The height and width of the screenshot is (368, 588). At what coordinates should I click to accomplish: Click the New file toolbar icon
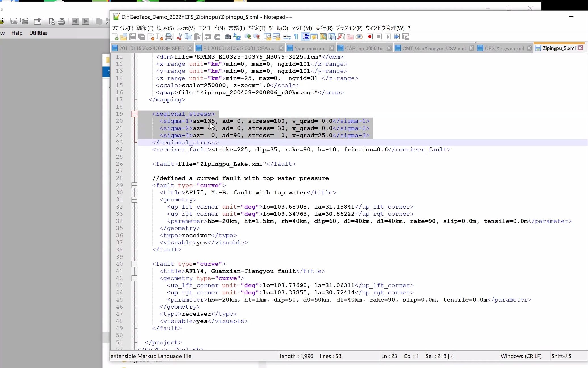click(x=115, y=37)
